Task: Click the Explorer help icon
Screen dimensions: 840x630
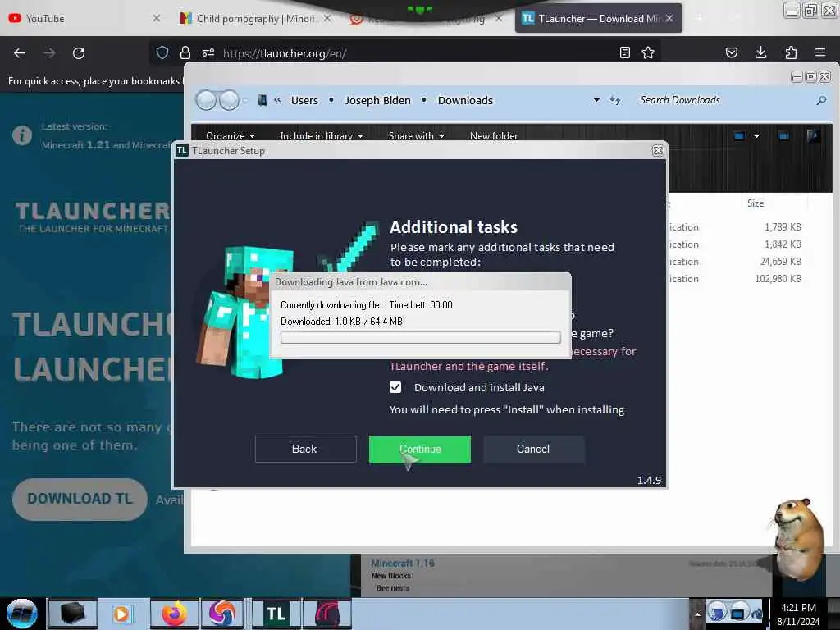Action: (813, 135)
